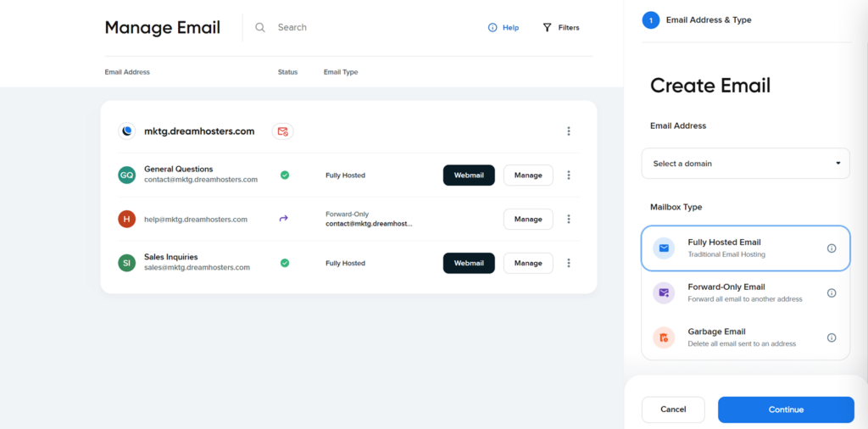The width and height of the screenshot is (868, 429).
Task: Open the Select a domain dropdown
Action: pyautogui.click(x=746, y=164)
